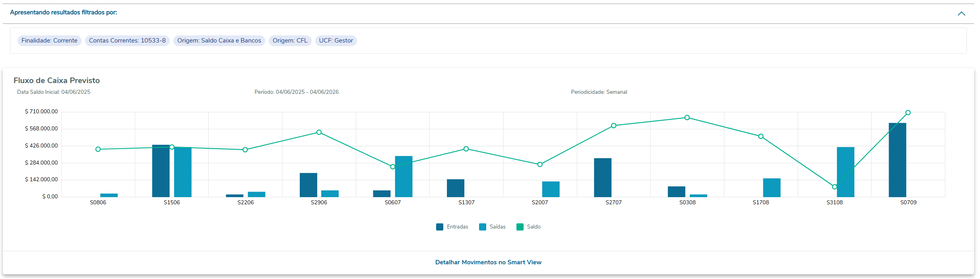This screenshot has width=980, height=279.
Task: Click the Finalidade: Corrente filter chip
Action: tap(49, 41)
